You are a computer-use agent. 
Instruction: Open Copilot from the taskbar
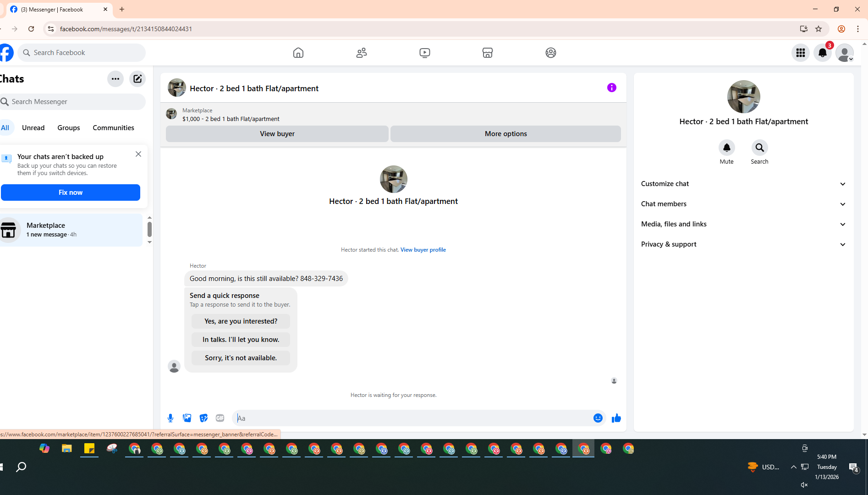44,449
